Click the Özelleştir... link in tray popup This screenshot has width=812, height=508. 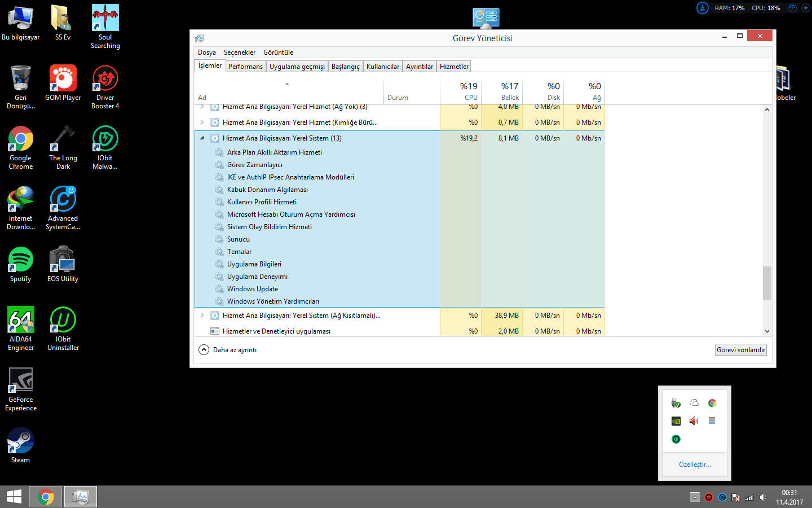point(694,465)
